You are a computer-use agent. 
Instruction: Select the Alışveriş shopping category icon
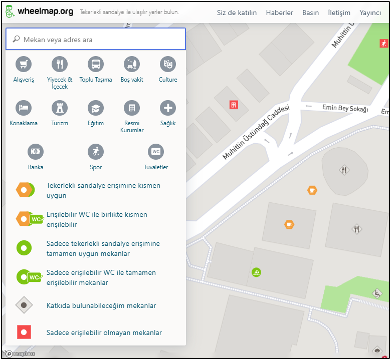pos(23,64)
